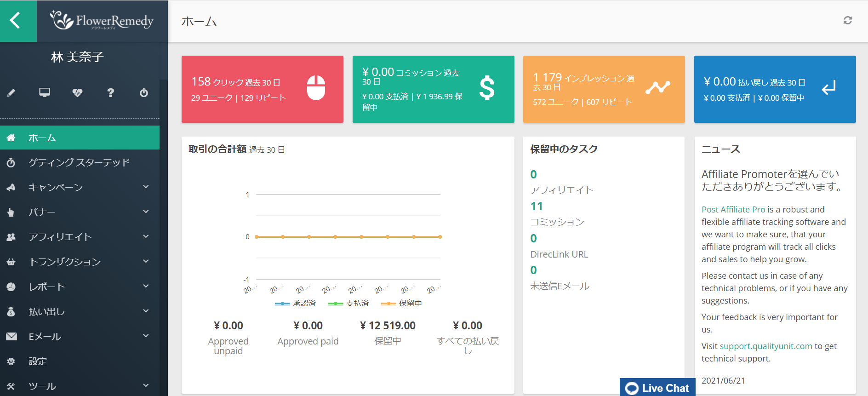Open the キャンペーン menu item

pos(80,187)
